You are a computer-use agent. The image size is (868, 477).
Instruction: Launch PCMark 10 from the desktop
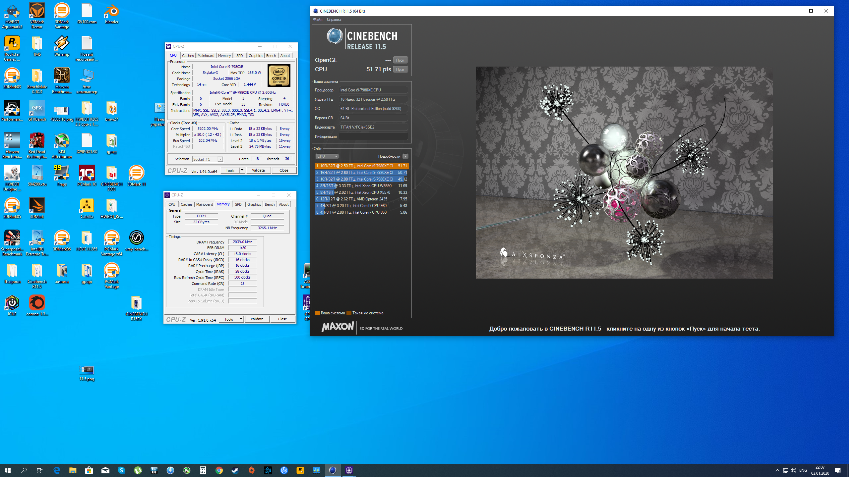(x=87, y=176)
